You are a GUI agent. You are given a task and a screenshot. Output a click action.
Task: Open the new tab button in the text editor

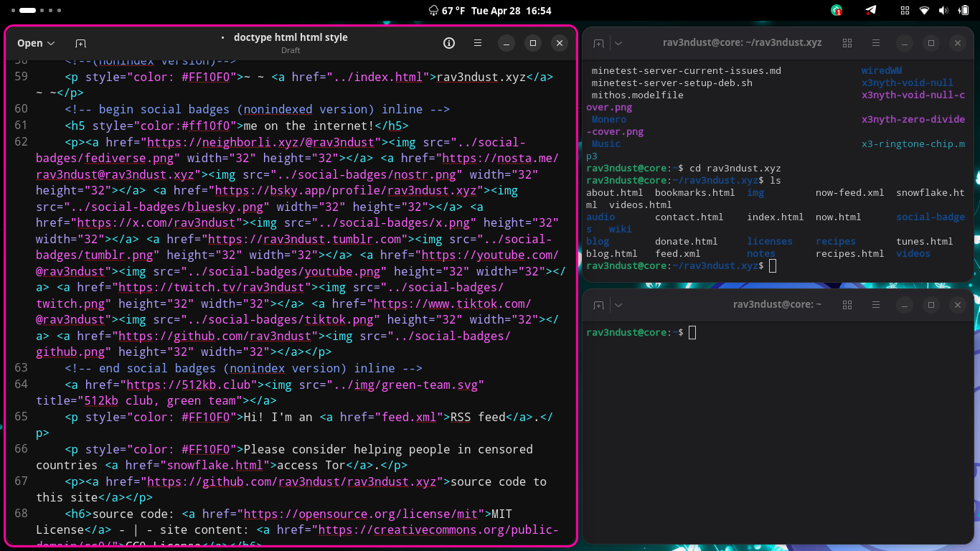pyautogui.click(x=80, y=44)
